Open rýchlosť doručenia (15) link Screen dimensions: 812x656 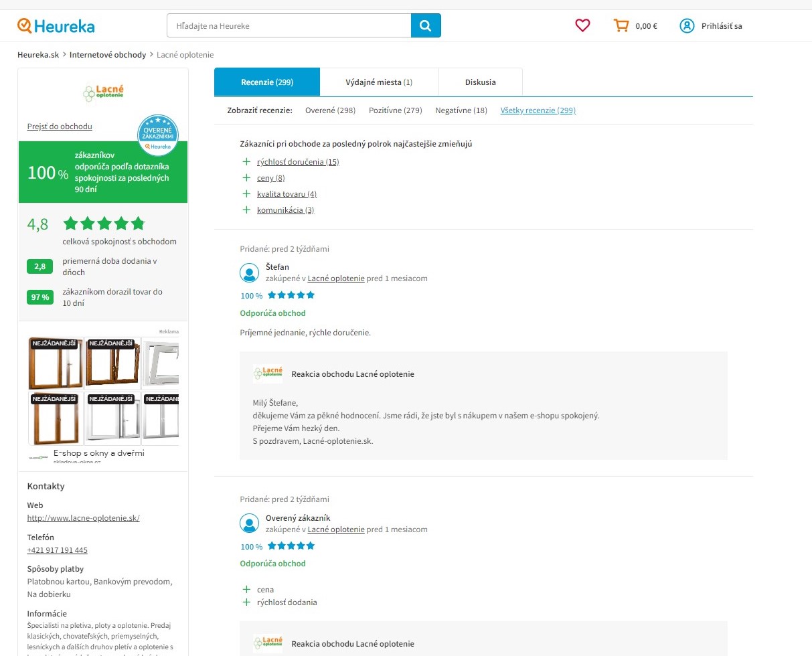click(x=298, y=162)
